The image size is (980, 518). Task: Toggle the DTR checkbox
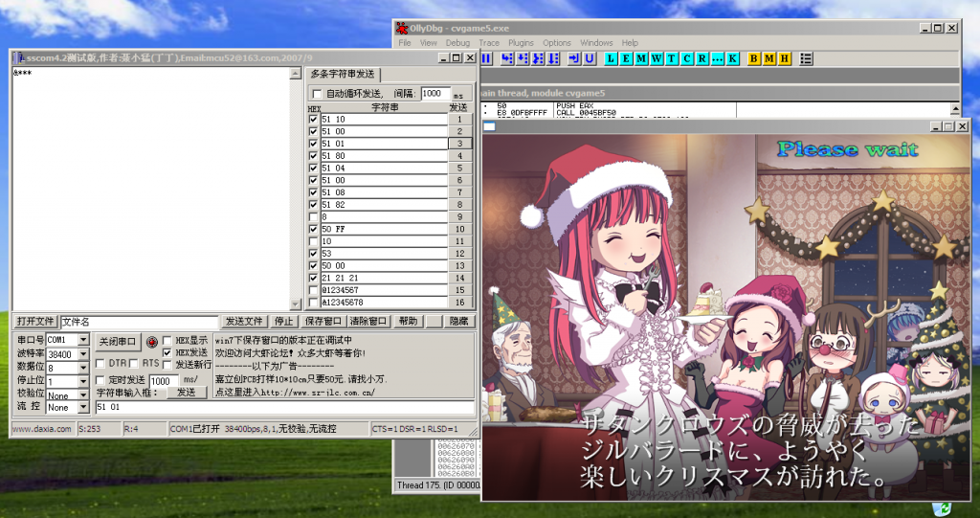[x=100, y=364]
